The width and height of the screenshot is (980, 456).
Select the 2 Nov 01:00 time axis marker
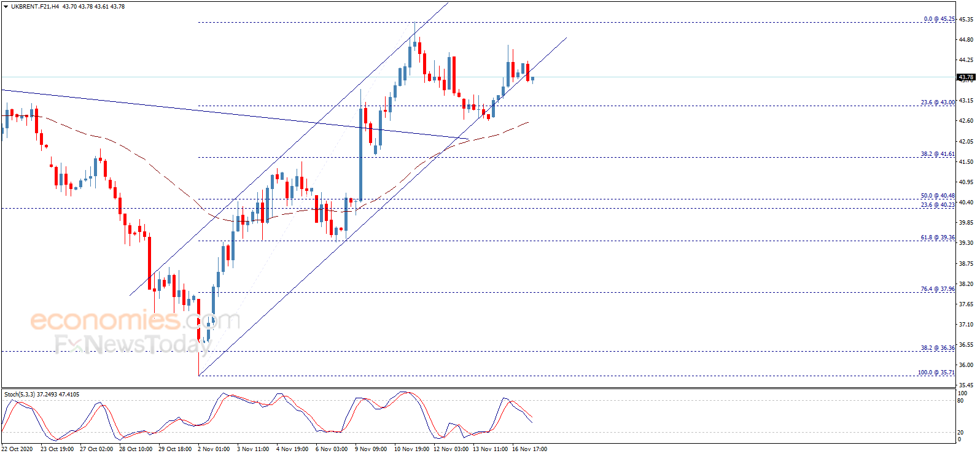coord(214,449)
